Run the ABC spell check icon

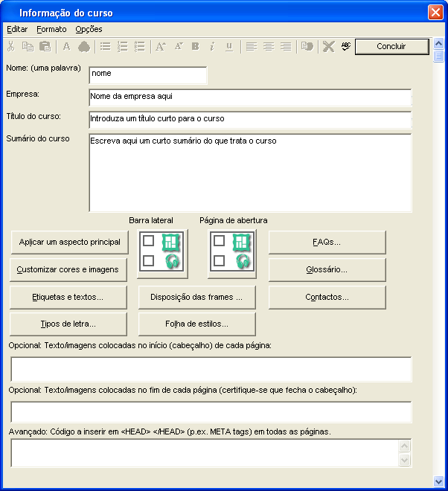345,46
